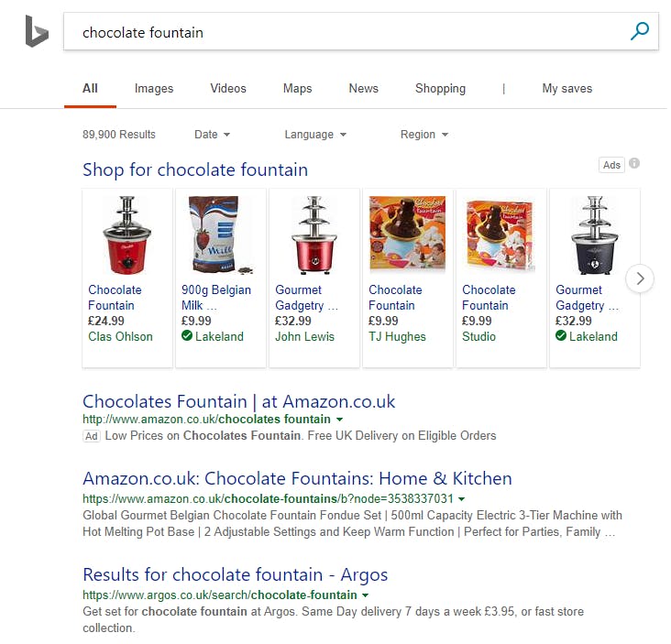Click the magnifier search icon
This screenshot has width=671, height=644.
click(x=639, y=32)
